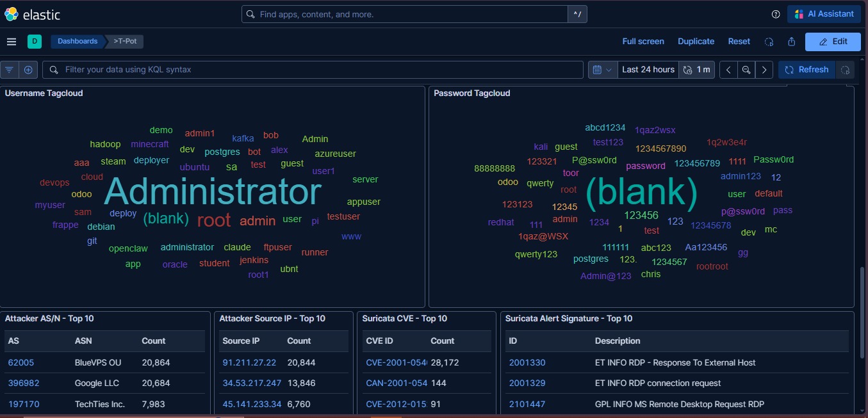
Task: Click the BlueVPS OU ASN cell
Action: click(x=98, y=363)
